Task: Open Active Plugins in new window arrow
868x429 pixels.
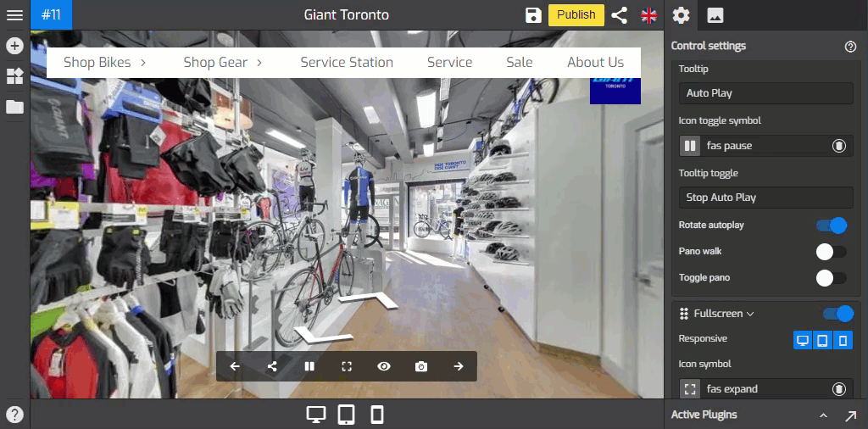Action: pyautogui.click(x=850, y=415)
